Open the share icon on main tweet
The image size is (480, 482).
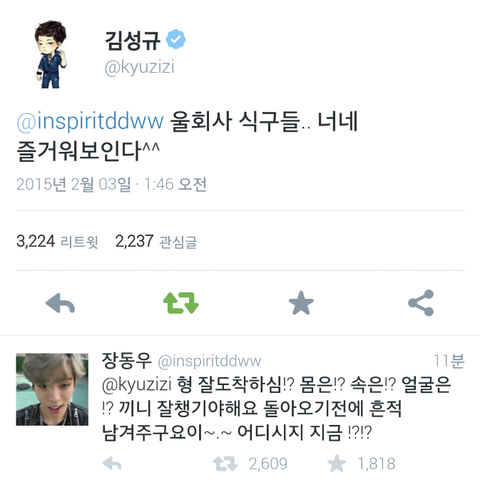(421, 303)
